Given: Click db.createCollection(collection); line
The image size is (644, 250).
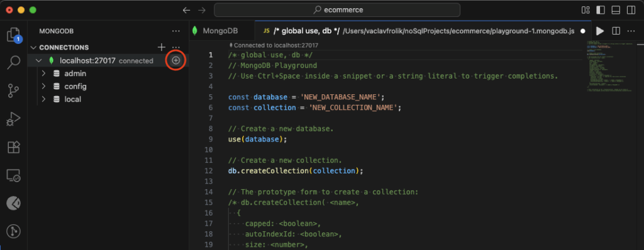Looking at the screenshot, I should click(x=296, y=171).
